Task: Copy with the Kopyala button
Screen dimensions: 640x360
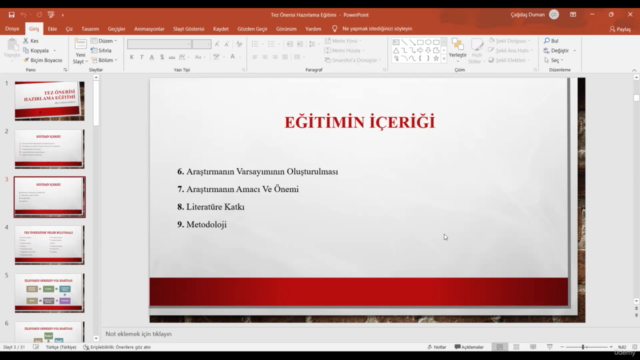Action: pyautogui.click(x=37, y=51)
